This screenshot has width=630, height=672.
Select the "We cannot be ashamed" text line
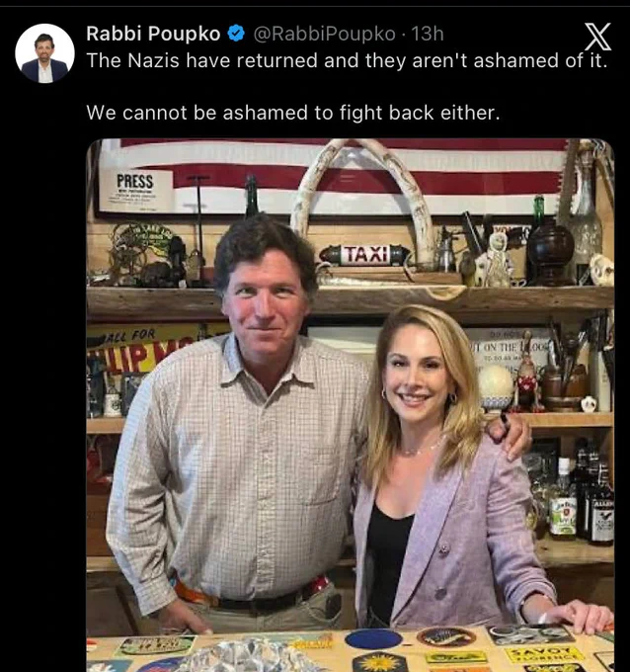[293, 113]
